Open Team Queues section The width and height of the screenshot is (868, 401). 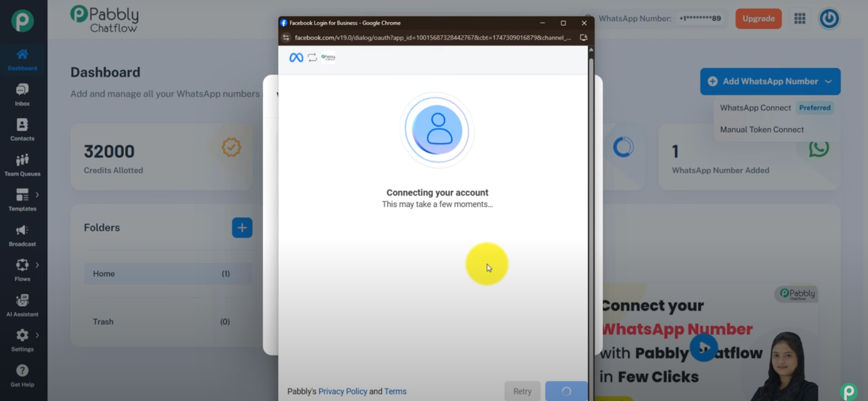tap(22, 165)
